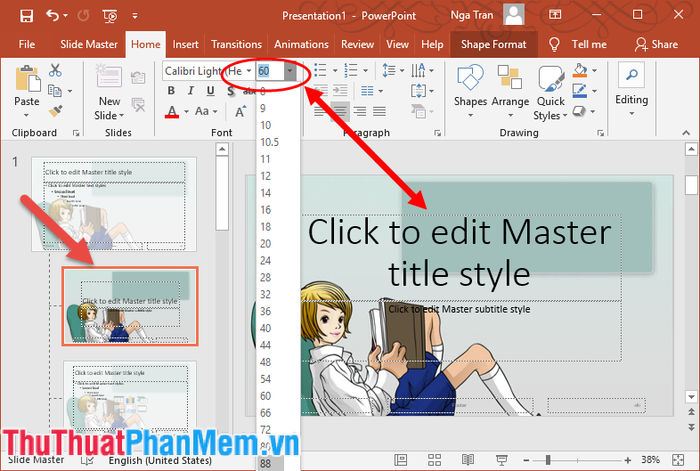This screenshot has width=700, height=471.
Task: Open the Slide Master tab
Action: pyautogui.click(x=89, y=44)
